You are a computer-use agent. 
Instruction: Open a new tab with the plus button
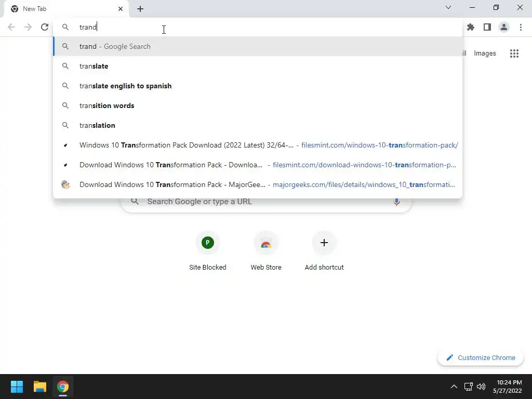tap(140, 9)
